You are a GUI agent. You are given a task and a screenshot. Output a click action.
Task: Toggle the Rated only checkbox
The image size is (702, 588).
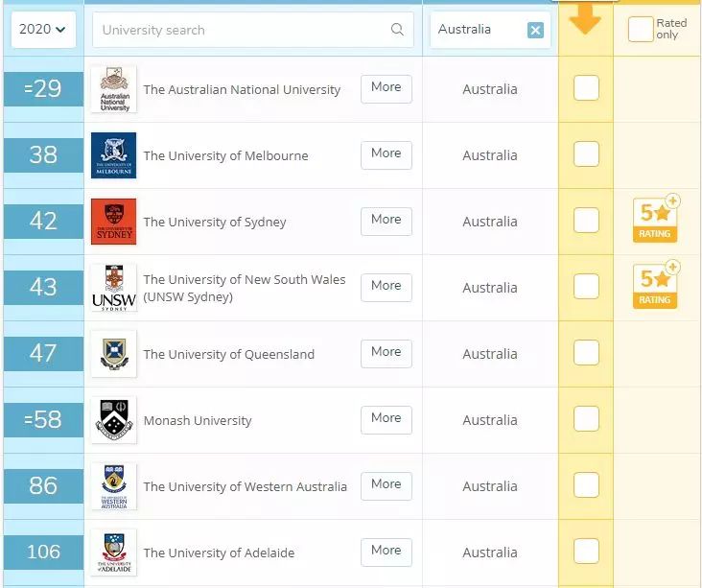641,29
